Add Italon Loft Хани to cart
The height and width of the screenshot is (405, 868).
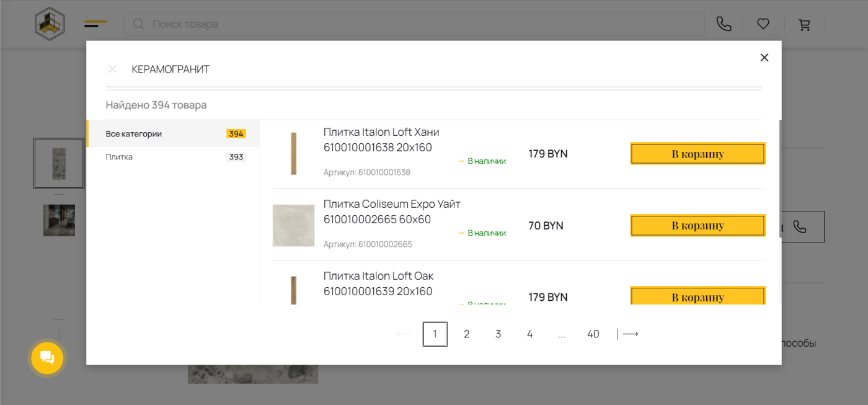[697, 154]
